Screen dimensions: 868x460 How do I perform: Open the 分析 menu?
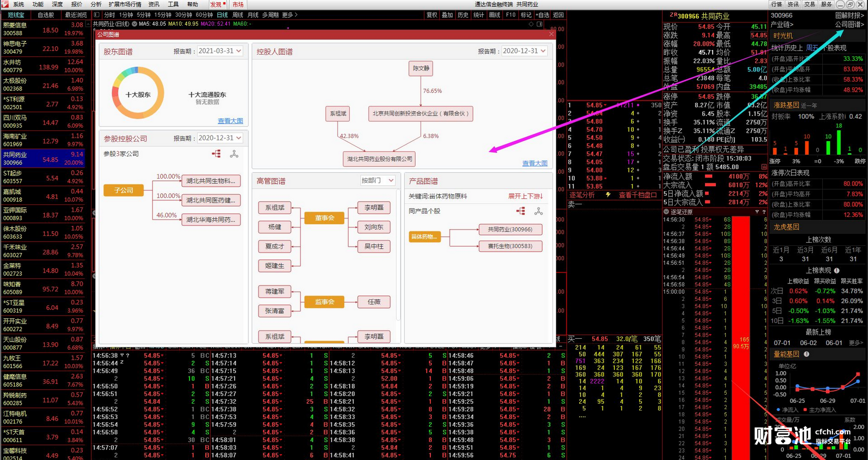pyautogui.click(x=96, y=4)
